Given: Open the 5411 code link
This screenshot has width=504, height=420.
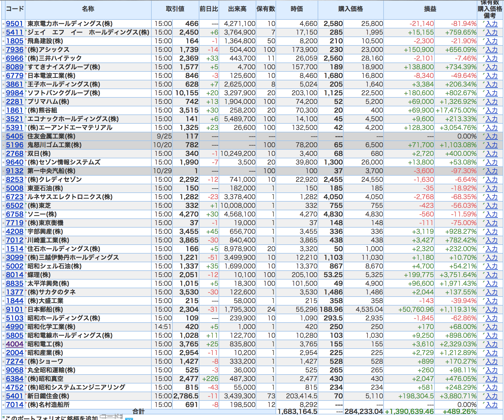Looking at the screenshot, I should [15, 32].
